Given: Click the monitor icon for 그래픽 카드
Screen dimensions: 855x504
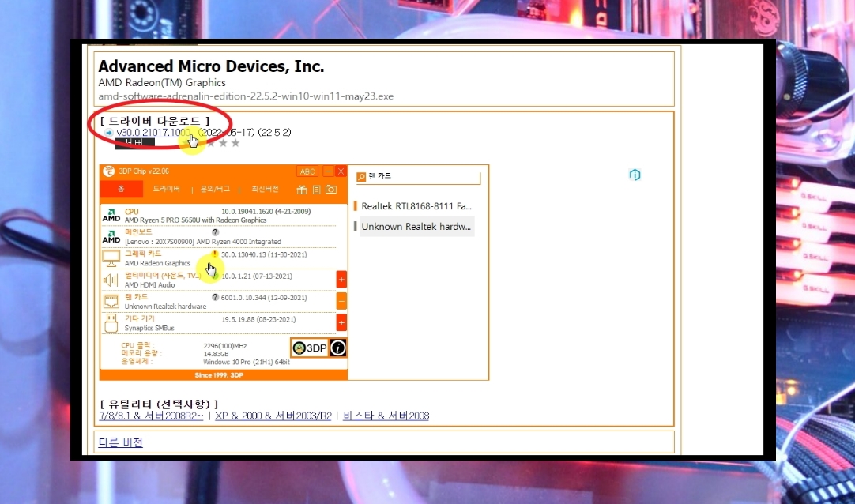Looking at the screenshot, I should tap(111, 258).
